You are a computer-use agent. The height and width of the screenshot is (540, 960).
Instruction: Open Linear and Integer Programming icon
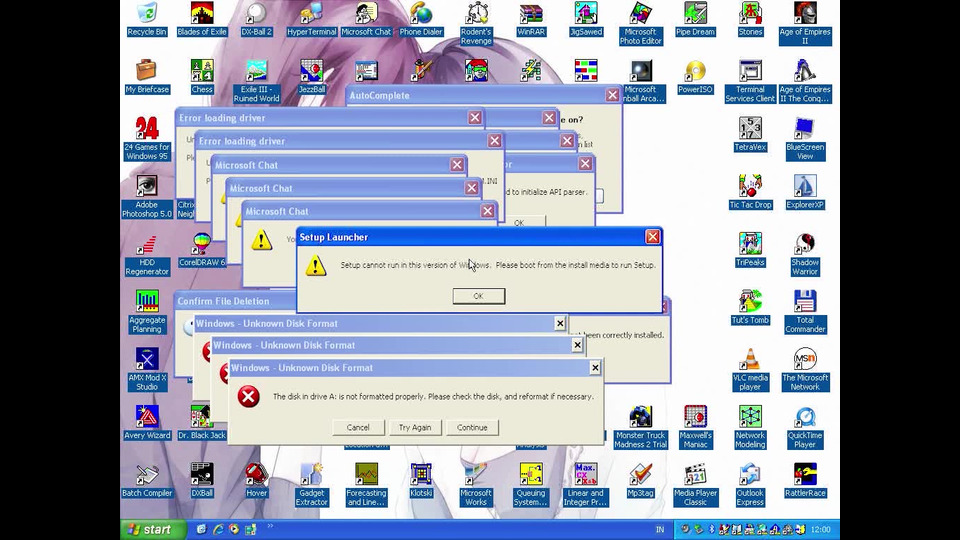(586, 484)
